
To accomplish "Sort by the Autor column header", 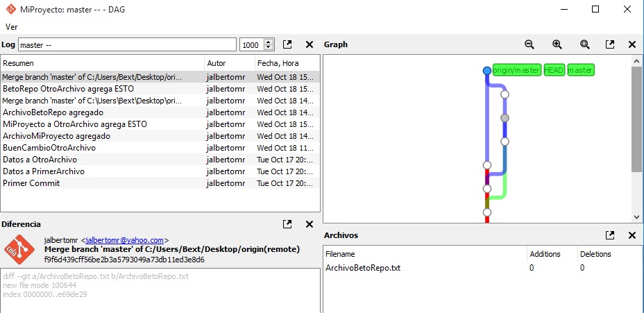I will coord(230,63).
